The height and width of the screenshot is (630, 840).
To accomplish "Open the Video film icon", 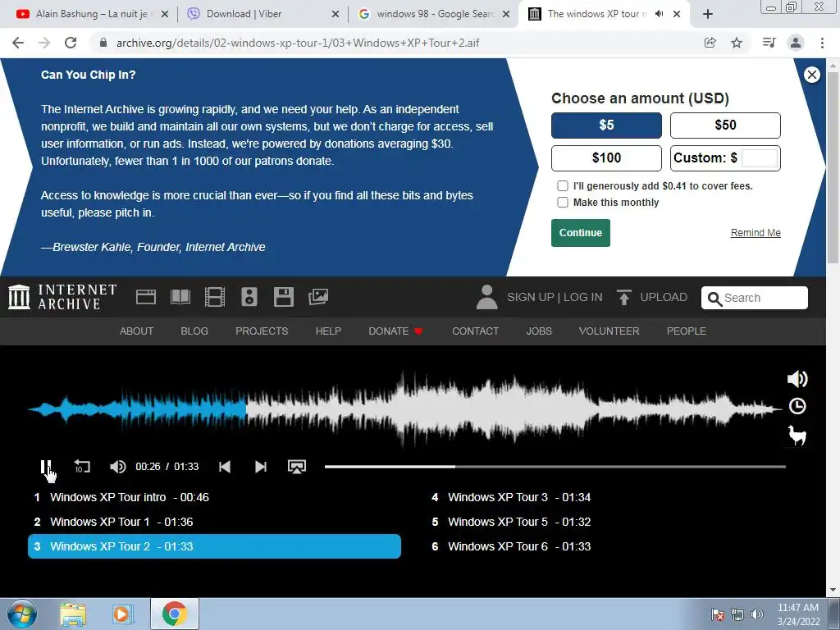I will tap(215, 297).
